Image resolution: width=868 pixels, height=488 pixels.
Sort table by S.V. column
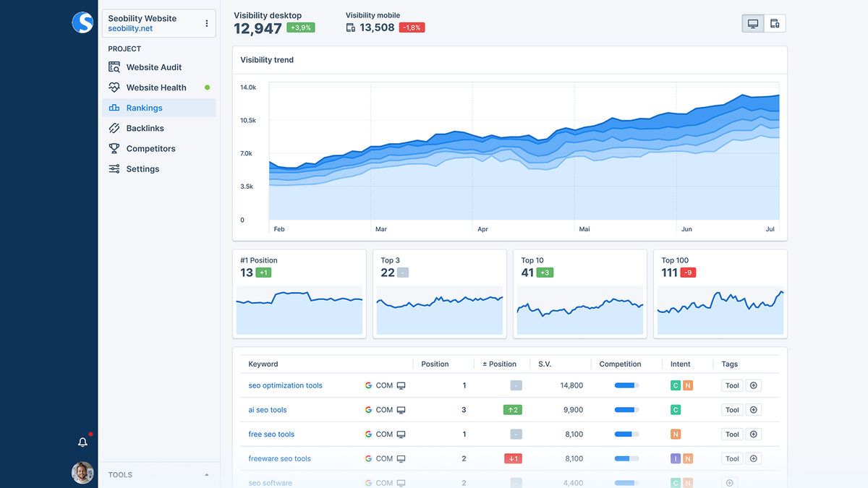(x=545, y=364)
